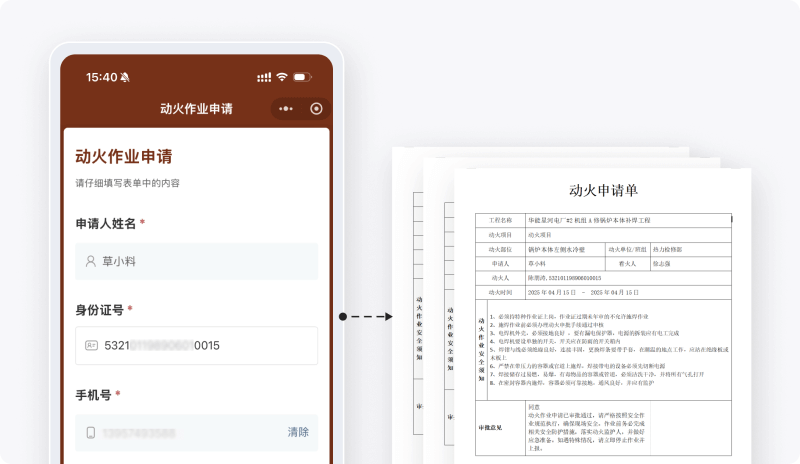Click the phone icon in 手机号 field
This screenshot has height=464, width=800.
pos(91,432)
